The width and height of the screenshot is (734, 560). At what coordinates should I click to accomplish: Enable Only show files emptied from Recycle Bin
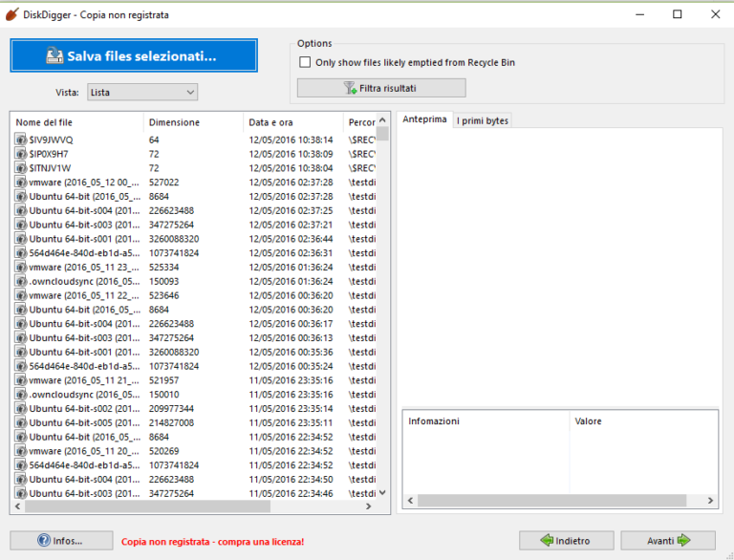(x=305, y=62)
